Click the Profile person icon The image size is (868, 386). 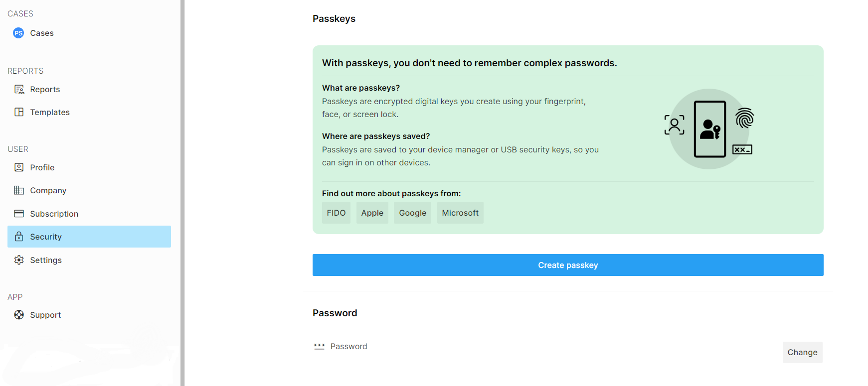(x=19, y=168)
